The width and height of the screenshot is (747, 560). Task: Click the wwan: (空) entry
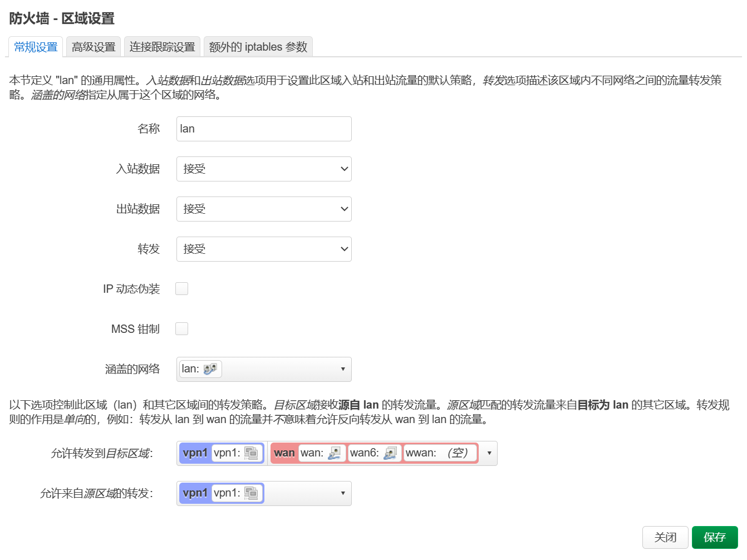pos(440,453)
